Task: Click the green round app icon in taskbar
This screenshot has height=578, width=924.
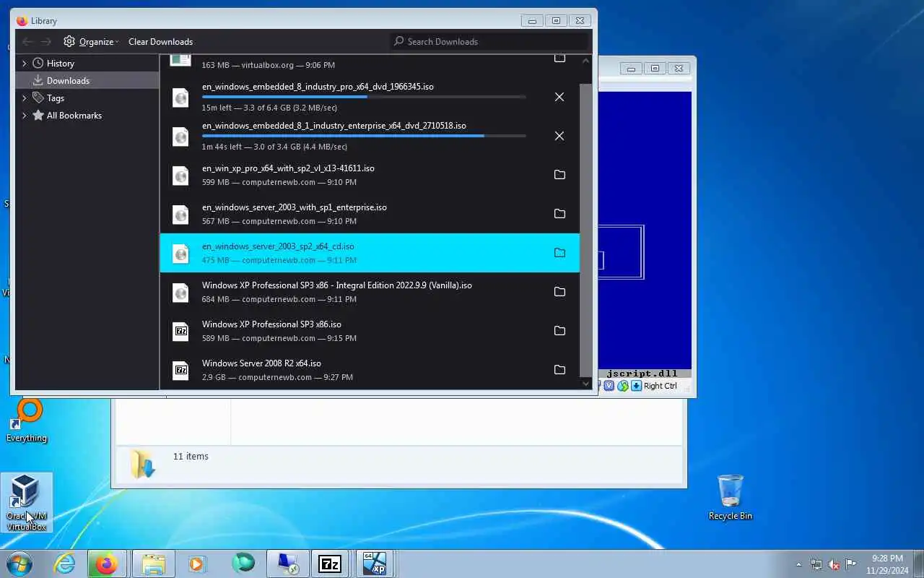Action: (x=243, y=564)
